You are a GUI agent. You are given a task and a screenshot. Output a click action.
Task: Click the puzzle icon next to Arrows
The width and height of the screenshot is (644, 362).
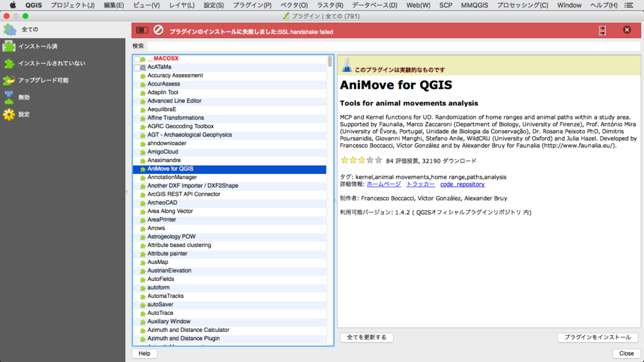[x=143, y=229]
